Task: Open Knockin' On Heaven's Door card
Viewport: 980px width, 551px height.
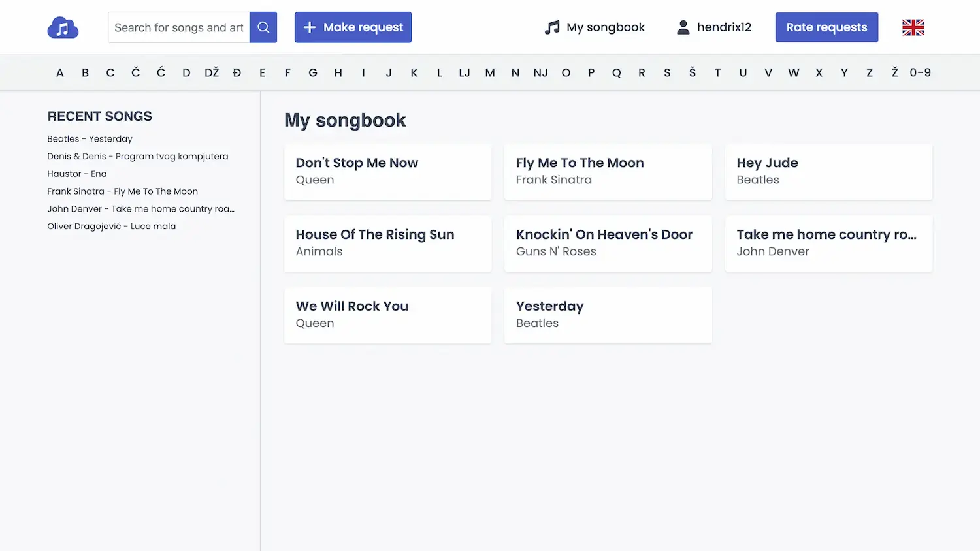Action: 608,244
